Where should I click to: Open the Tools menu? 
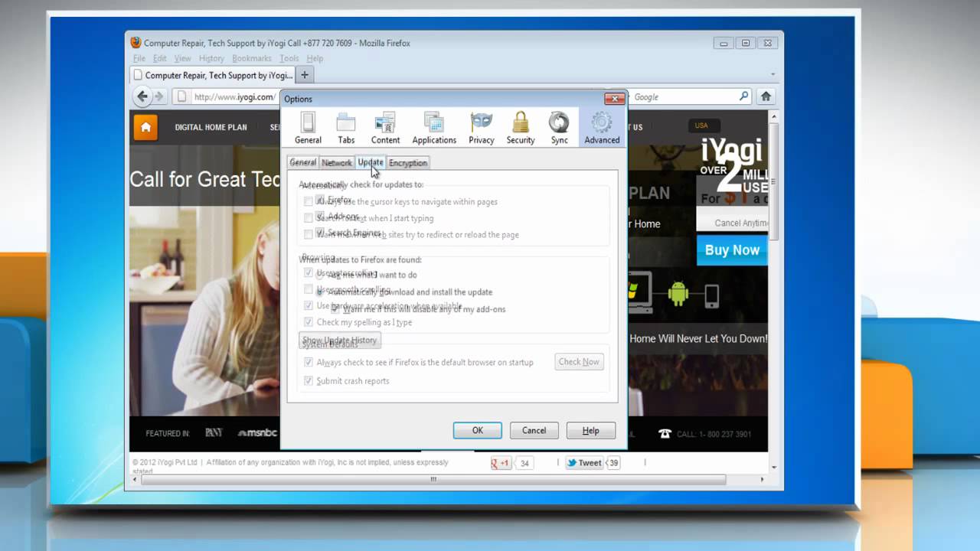289,58
